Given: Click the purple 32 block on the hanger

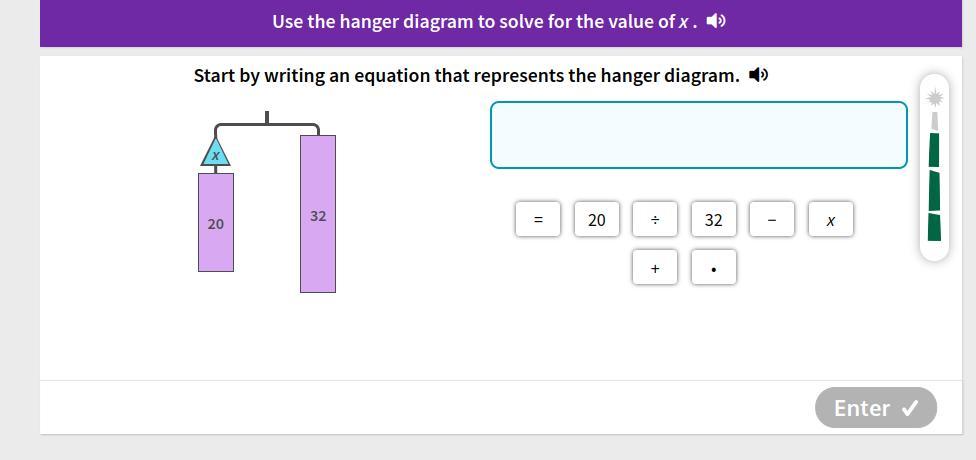Looking at the screenshot, I should tap(318, 214).
